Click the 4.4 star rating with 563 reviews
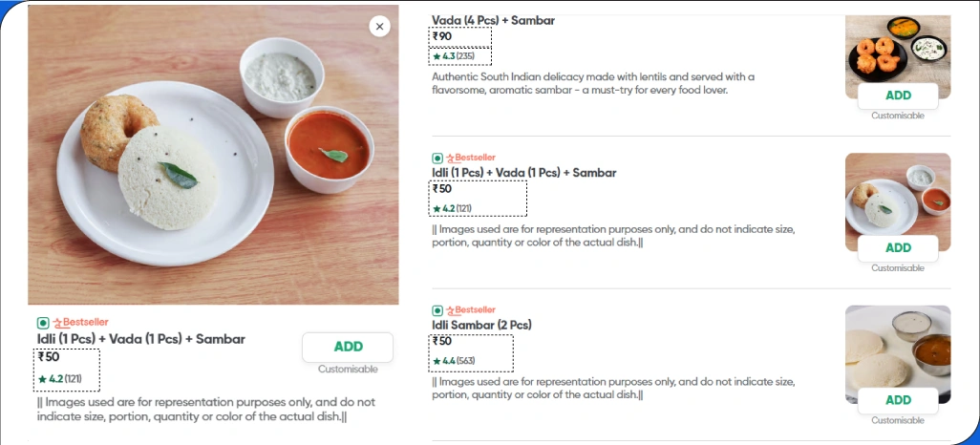980x445 pixels. point(453,361)
